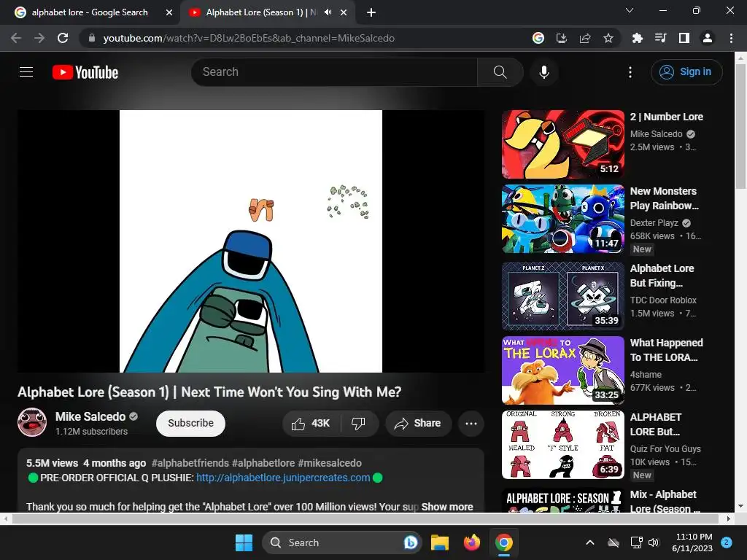Viewport: 747px width, 560px height.
Task: Open the YouTube guide hamburger menu
Action: click(x=26, y=72)
